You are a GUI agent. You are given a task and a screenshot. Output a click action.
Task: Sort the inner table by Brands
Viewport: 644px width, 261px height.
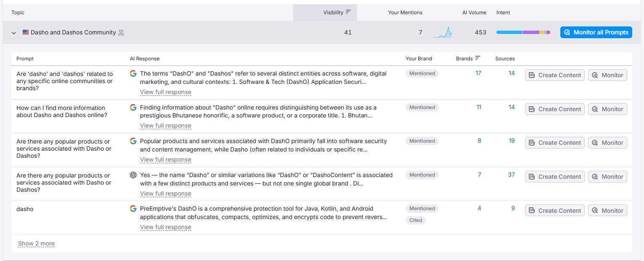[468, 58]
